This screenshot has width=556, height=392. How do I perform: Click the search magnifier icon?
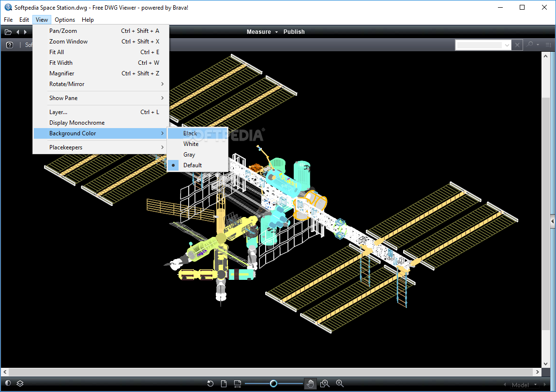click(530, 44)
